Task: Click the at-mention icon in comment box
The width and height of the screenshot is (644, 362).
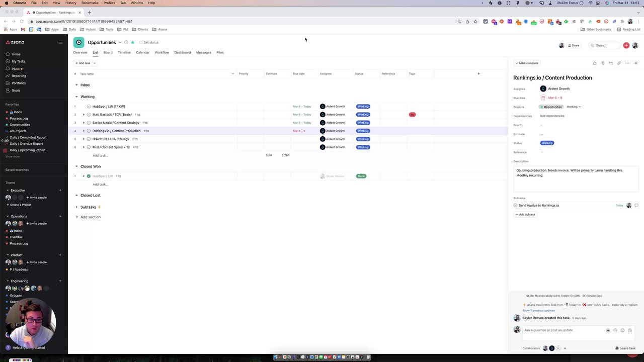Action: (615, 330)
